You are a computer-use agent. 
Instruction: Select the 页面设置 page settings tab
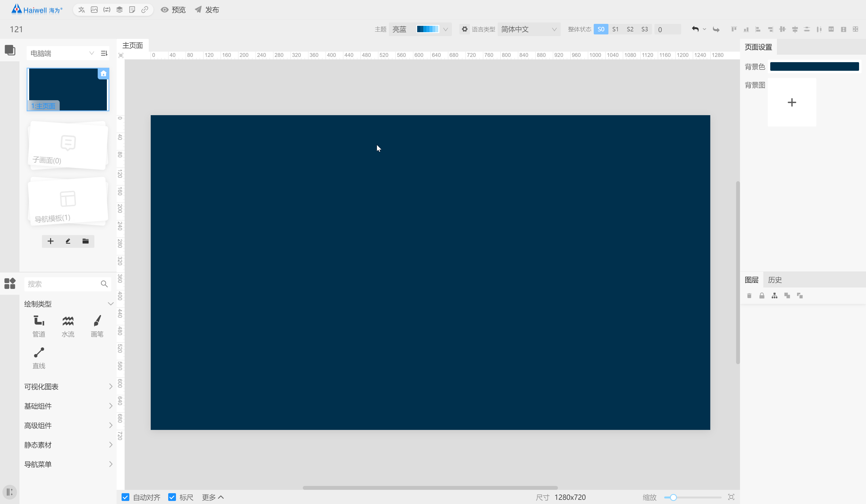(758, 47)
